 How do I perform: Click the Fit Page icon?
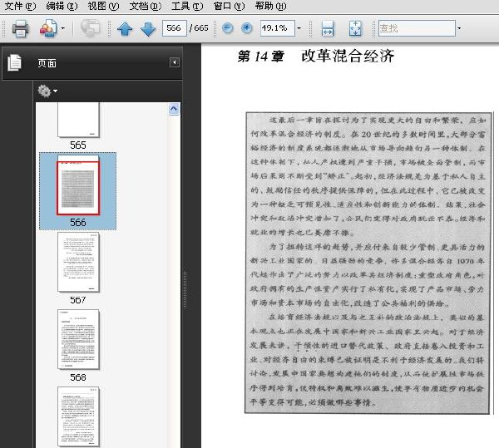pos(355,28)
